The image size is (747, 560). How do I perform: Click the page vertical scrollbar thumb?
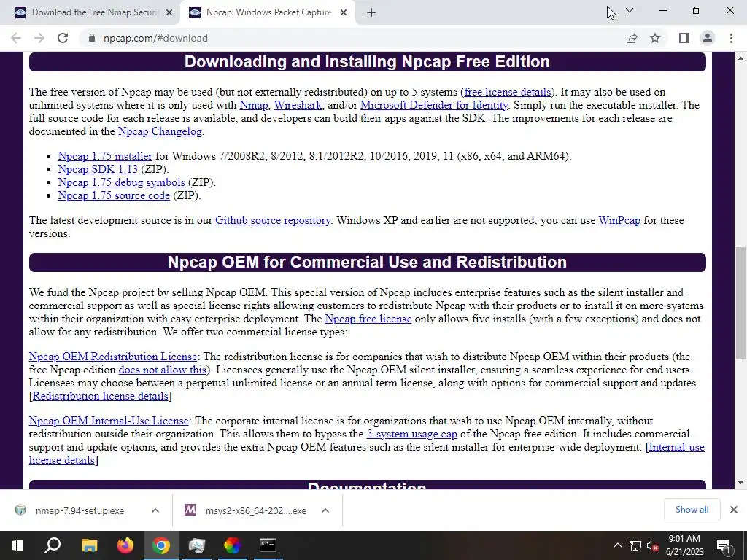click(740, 303)
